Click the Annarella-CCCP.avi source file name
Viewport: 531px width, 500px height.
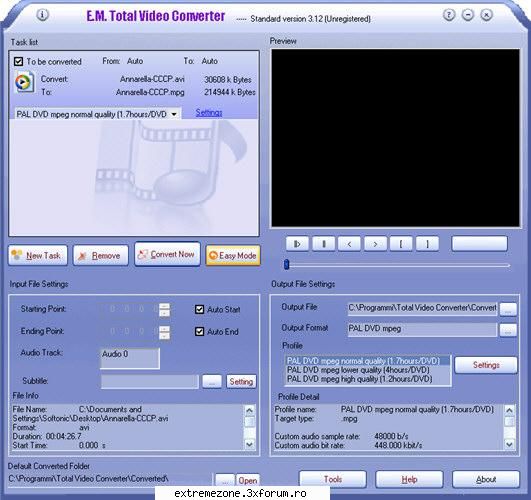pyautogui.click(x=152, y=79)
